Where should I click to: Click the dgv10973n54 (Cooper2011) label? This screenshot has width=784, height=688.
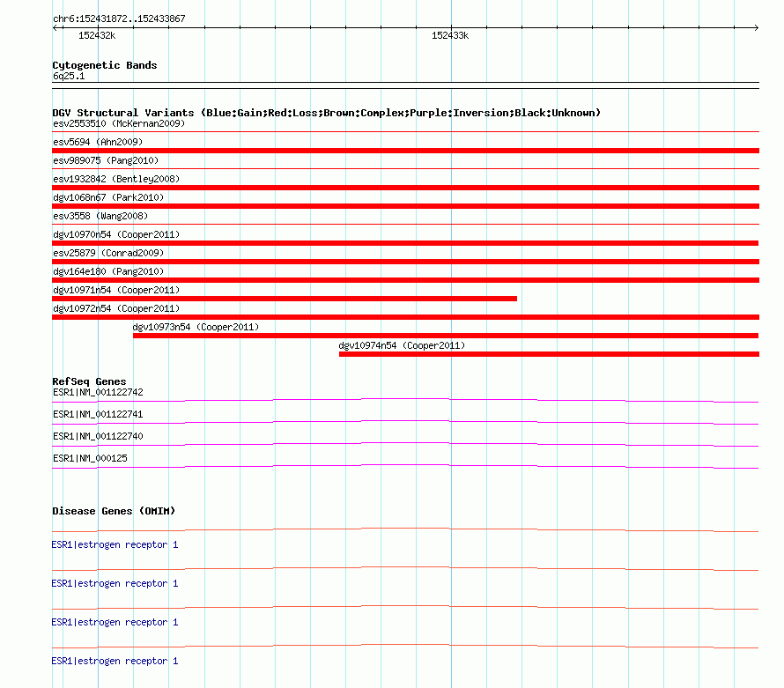pyautogui.click(x=196, y=327)
